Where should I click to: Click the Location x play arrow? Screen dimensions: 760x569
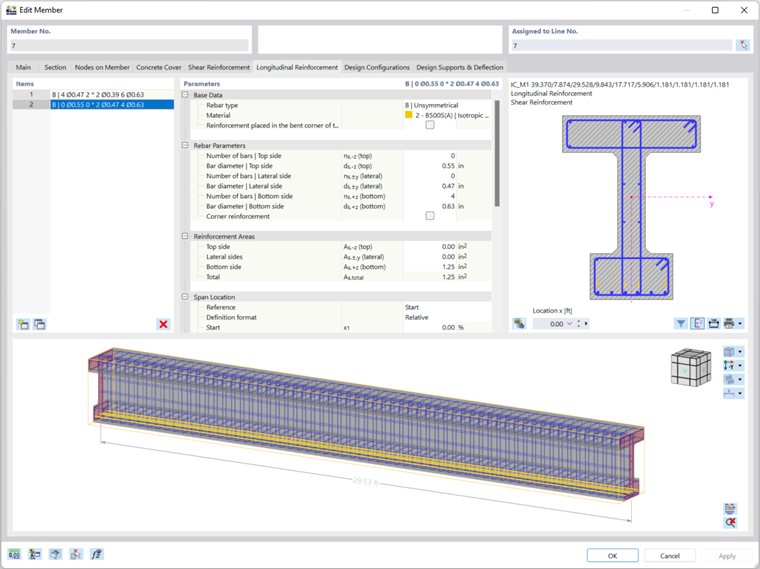(586, 323)
